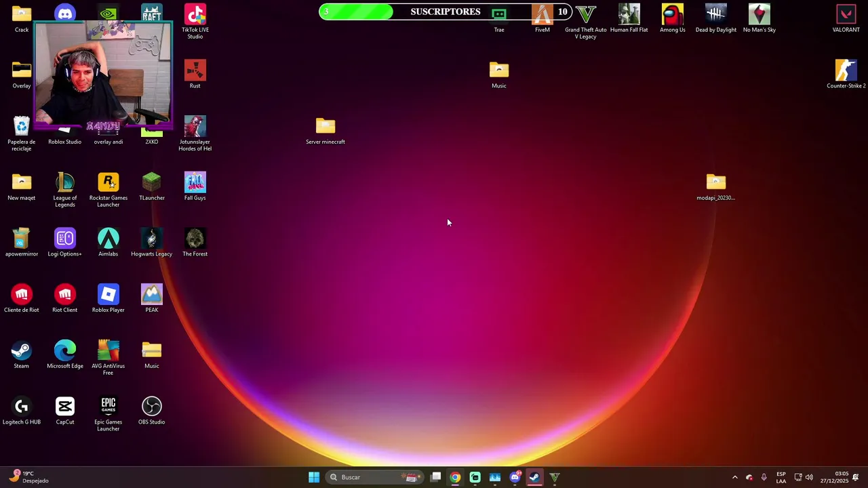This screenshot has width=868, height=488.
Task: Open No Man's Sky shortcut
Action: pos(759,18)
